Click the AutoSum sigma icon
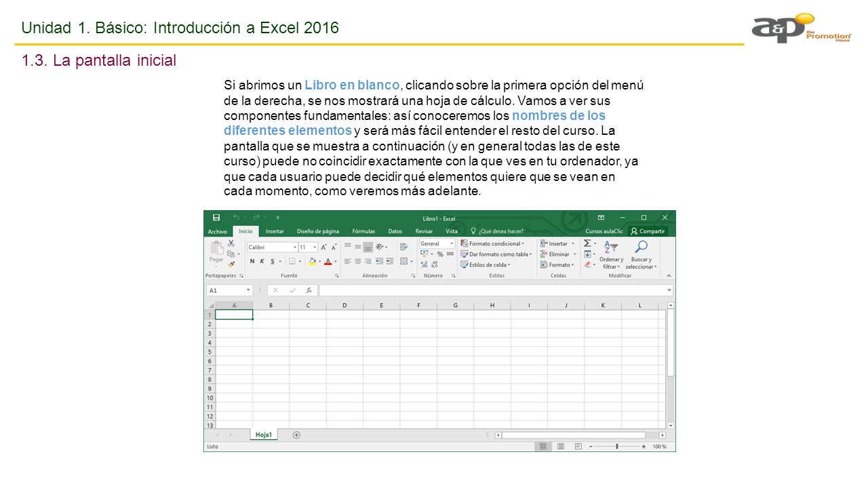The width and height of the screenshot is (868, 488). tap(588, 243)
